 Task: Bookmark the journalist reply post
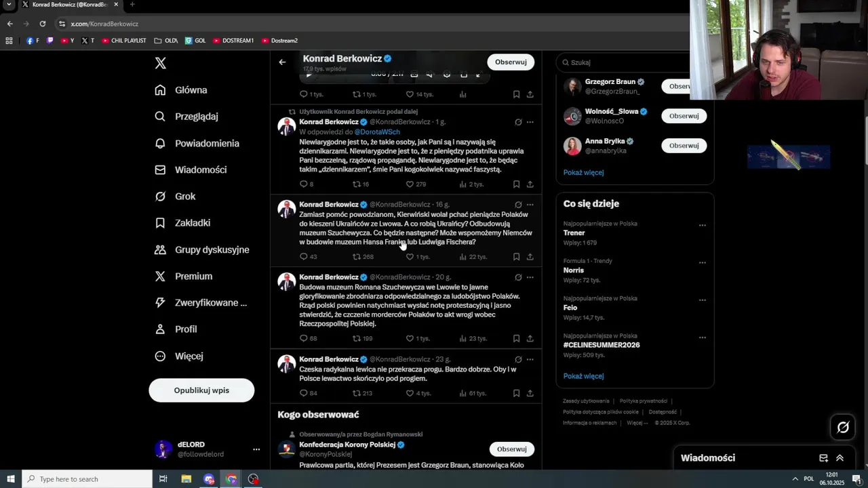pos(516,184)
